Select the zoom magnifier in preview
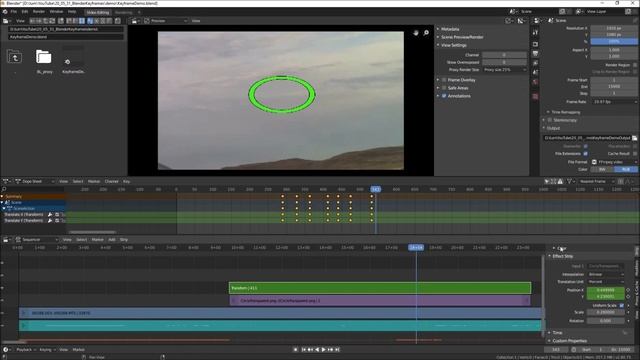The height and width of the screenshot is (360, 640). pos(426,33)
